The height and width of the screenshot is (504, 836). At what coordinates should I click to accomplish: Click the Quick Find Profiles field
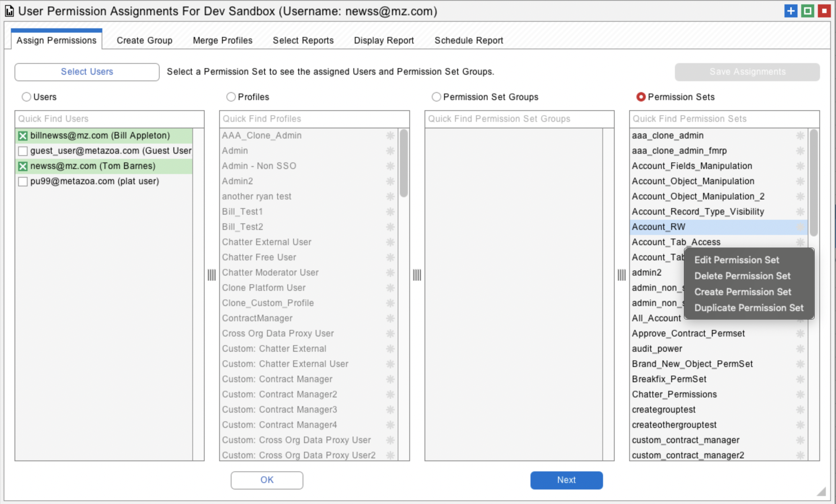[315, 119]
